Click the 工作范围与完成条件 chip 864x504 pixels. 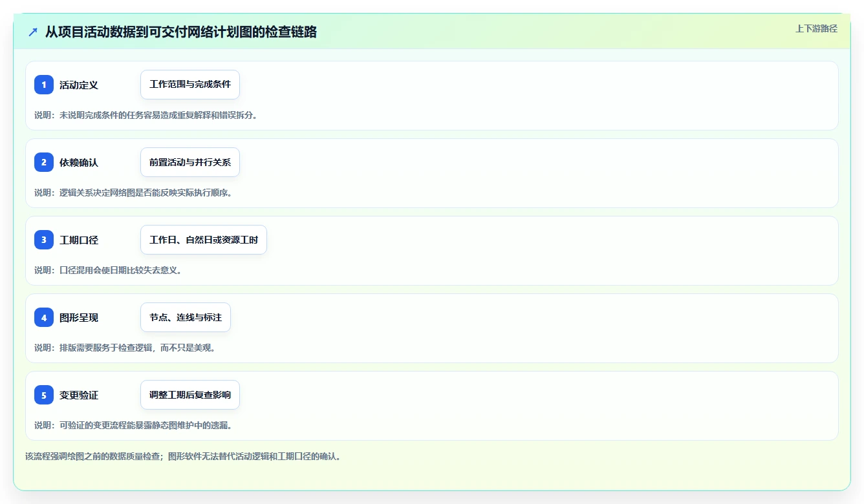(190, 85)
